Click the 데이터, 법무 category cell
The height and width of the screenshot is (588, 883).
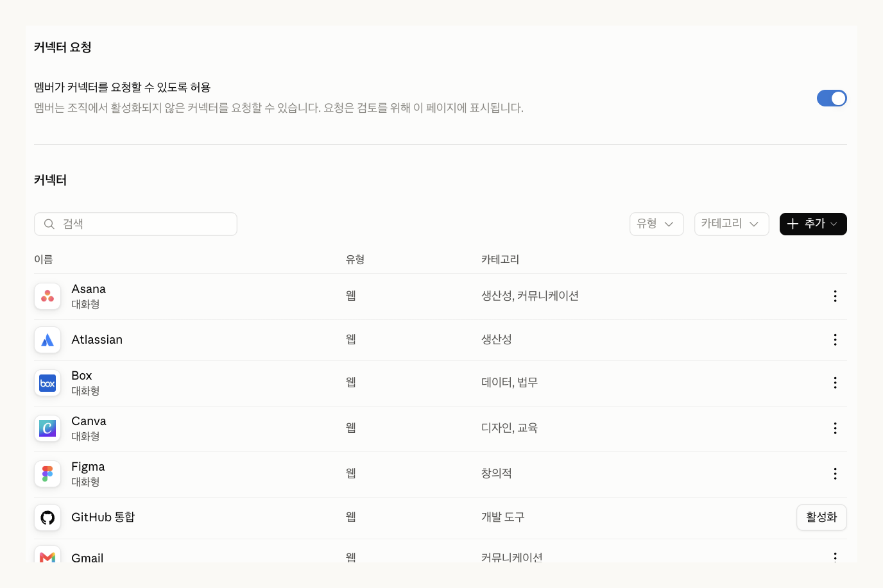[x=510, y=383]
